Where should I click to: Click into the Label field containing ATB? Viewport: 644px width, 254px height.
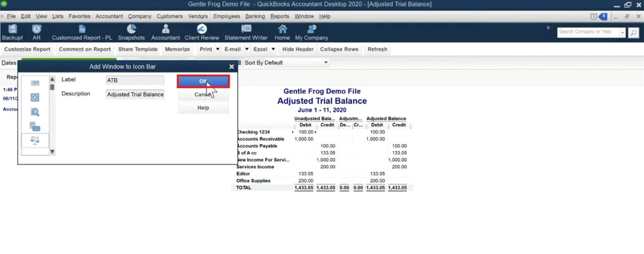pos(135,80)
